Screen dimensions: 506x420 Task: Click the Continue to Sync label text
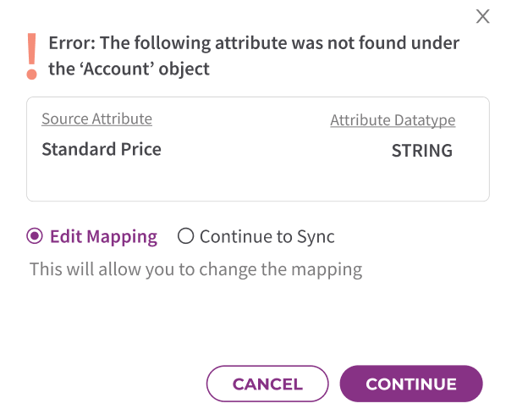pyautogui.click(x=267, y=237)
